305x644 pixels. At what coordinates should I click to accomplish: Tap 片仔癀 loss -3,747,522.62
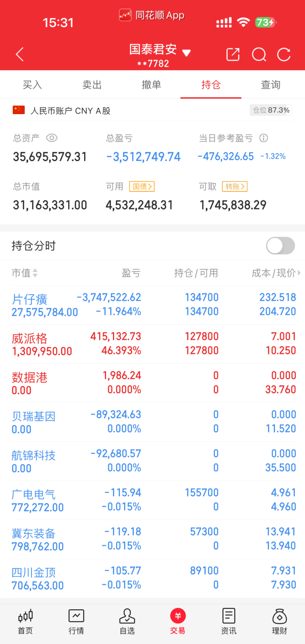click(109, 297)
